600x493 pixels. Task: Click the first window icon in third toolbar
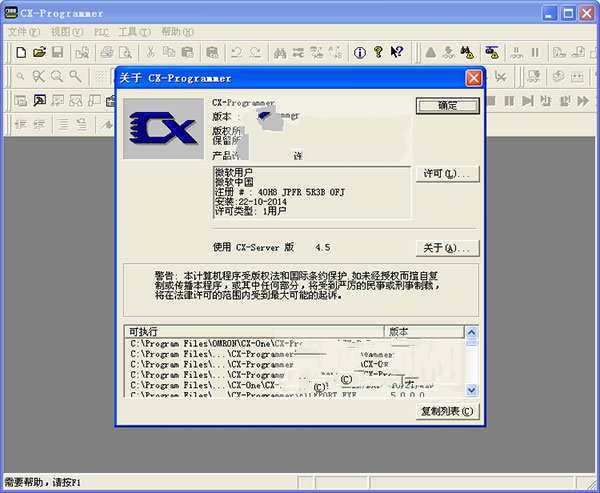point(21,101)
